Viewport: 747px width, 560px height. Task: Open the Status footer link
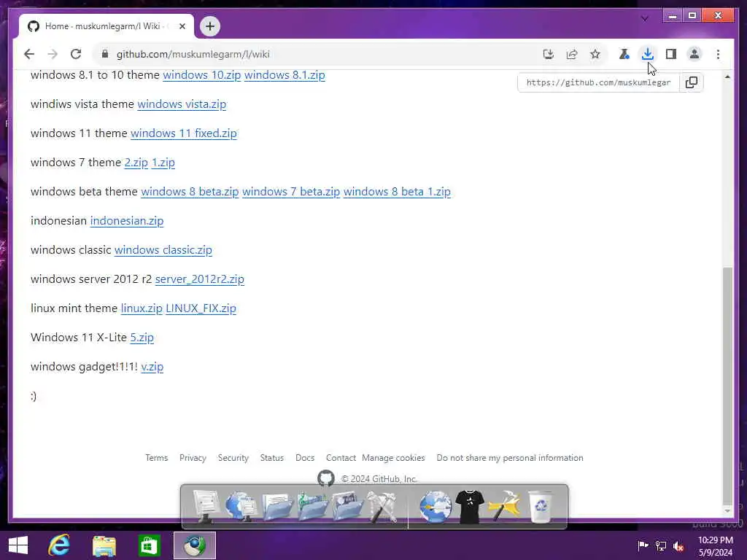pos(271,458)
